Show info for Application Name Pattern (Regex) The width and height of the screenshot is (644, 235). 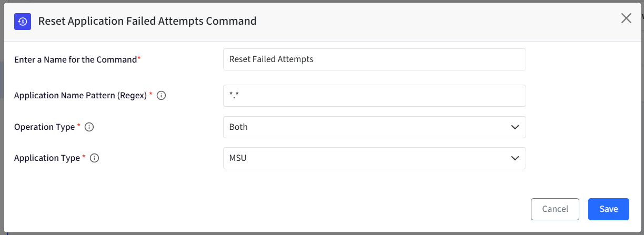point(162,96)
